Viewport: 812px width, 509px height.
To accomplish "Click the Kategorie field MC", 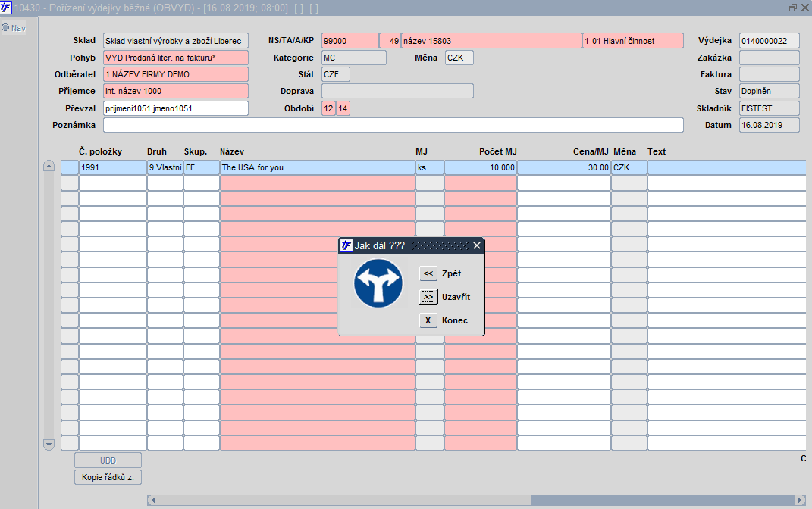I will 354,58.
